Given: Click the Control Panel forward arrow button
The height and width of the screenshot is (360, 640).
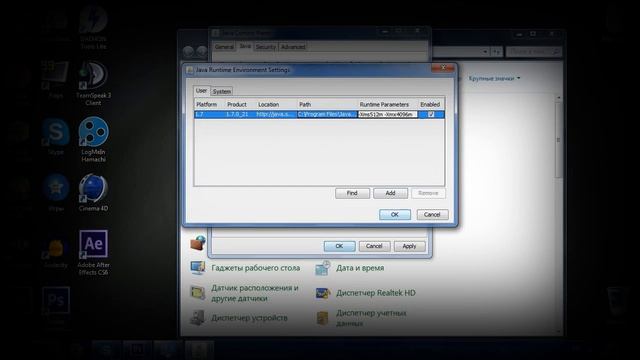Looking at the screenshot, I should click(x=202, y=51).
